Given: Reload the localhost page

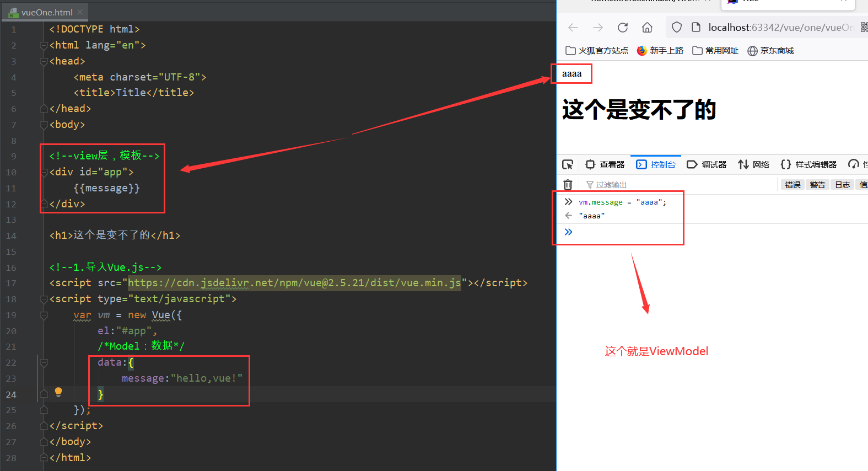Looking at the screenshot, I should point(623,28).
